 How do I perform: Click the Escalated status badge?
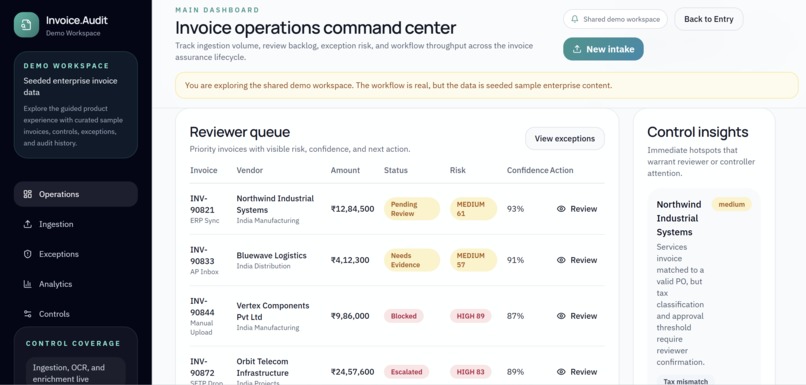tap(406, 372)
